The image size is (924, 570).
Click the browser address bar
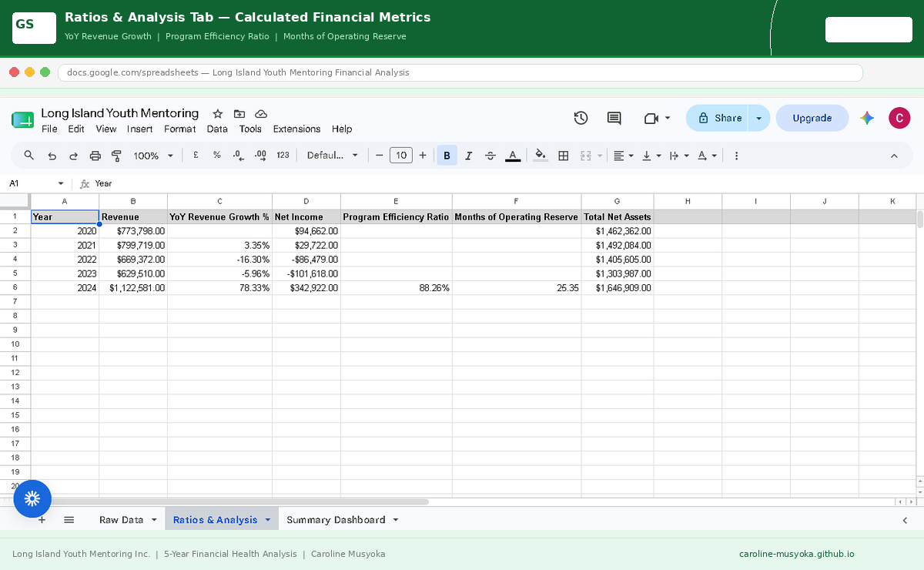[460, 72]
